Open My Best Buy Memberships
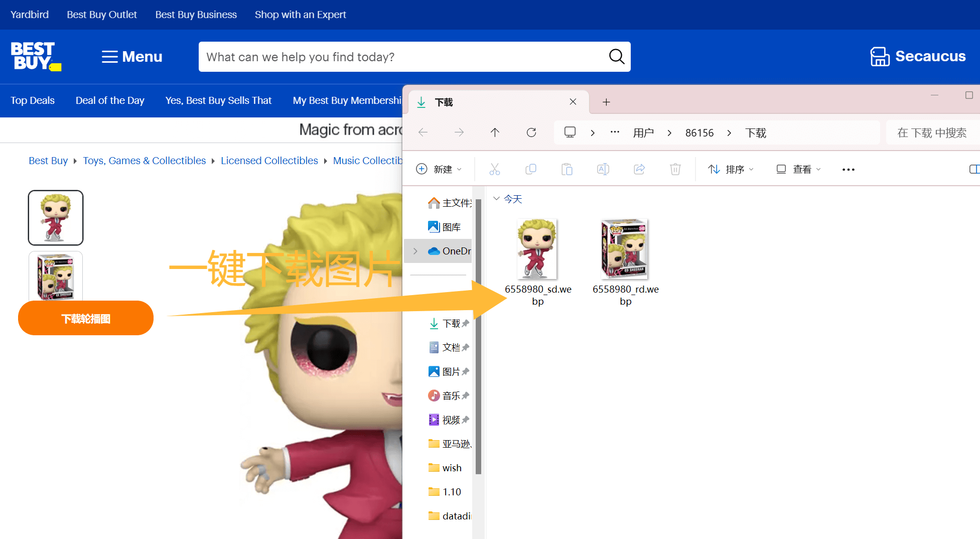Screen dimensions: 980x539 (x=347, y=100)
